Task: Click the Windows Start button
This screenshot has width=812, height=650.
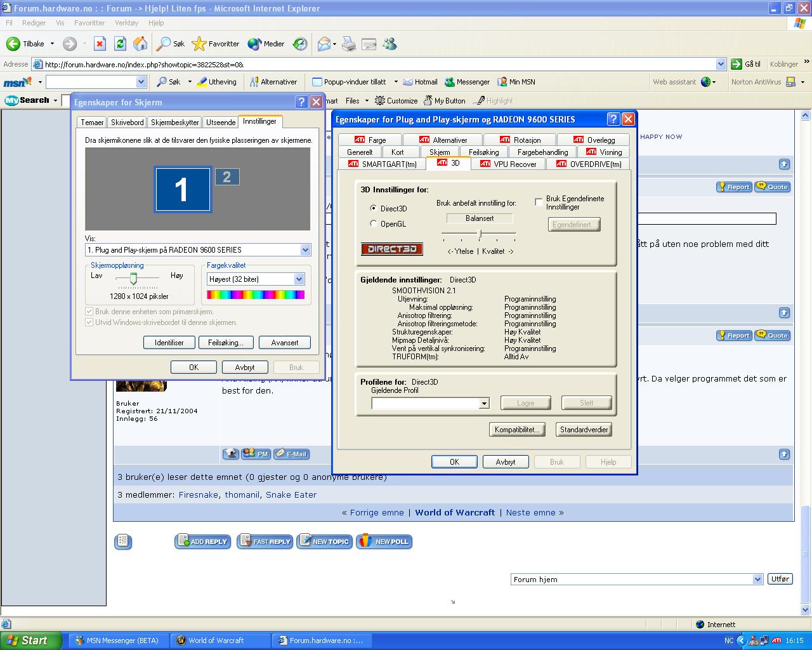Action: point(30,640)
